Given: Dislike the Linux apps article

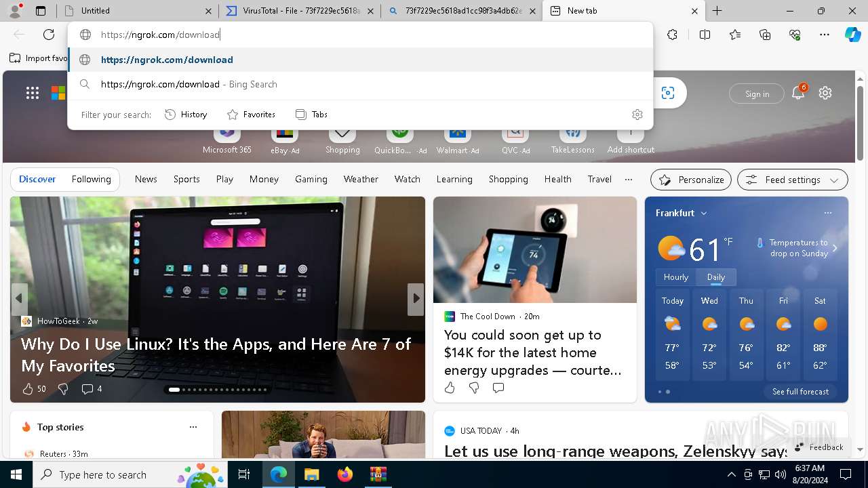Looking at the screenshot, I should click(x=63, y=388).
